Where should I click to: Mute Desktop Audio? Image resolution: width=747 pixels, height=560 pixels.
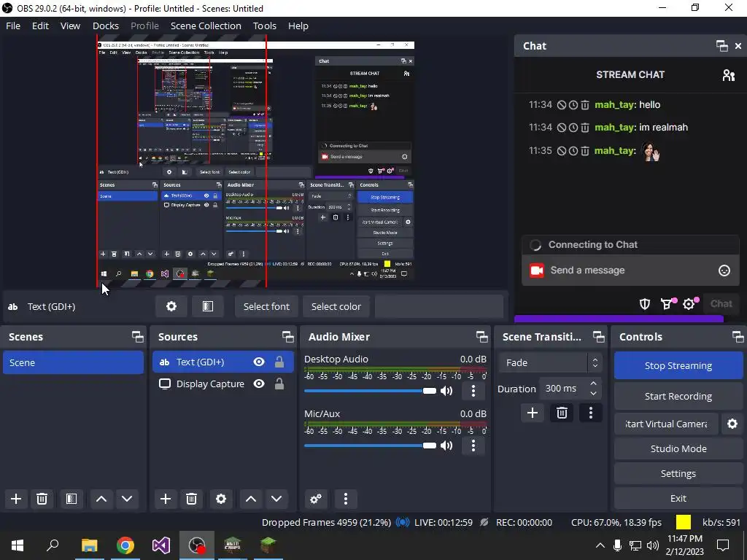(x=446, y=391)
